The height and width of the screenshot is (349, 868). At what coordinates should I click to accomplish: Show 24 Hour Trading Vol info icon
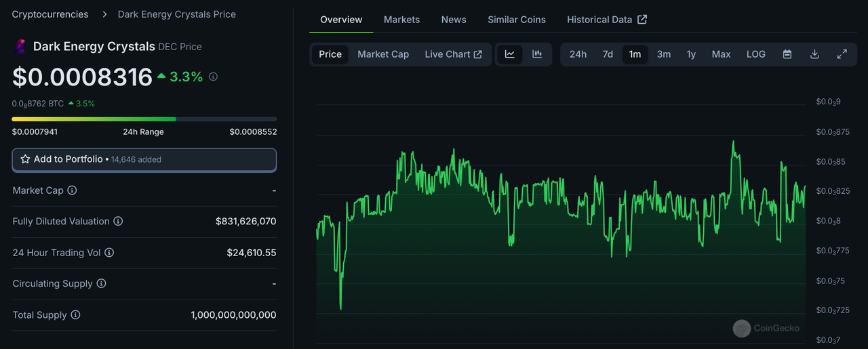point(109,253)
